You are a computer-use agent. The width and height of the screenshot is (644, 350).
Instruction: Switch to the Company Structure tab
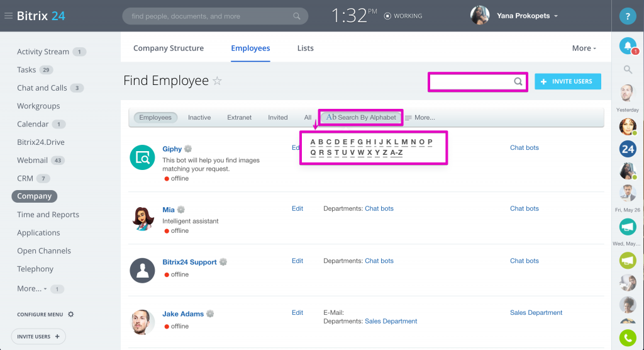pos(169,48)
